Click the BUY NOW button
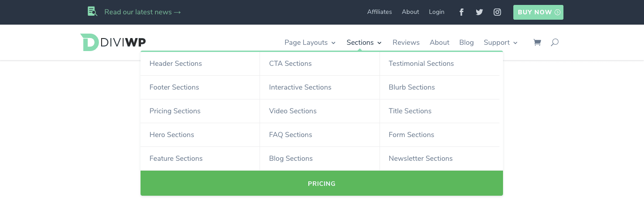The image size is (644, 219). coord(538,12)
